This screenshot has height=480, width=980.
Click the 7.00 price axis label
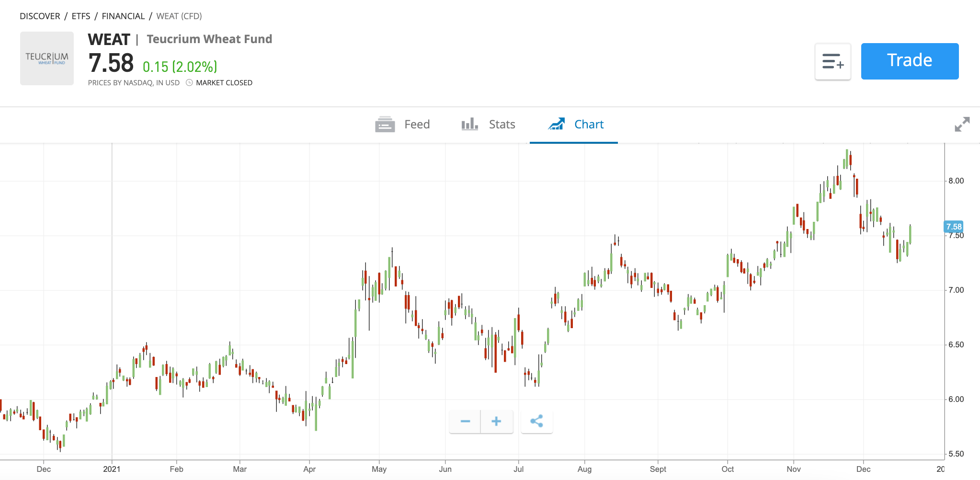coord(956,290)
